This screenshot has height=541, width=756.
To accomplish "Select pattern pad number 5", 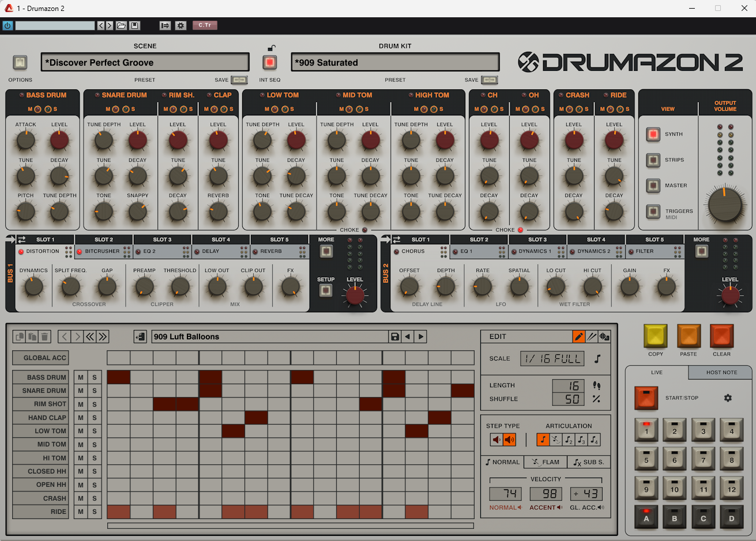I will (646, 459).
